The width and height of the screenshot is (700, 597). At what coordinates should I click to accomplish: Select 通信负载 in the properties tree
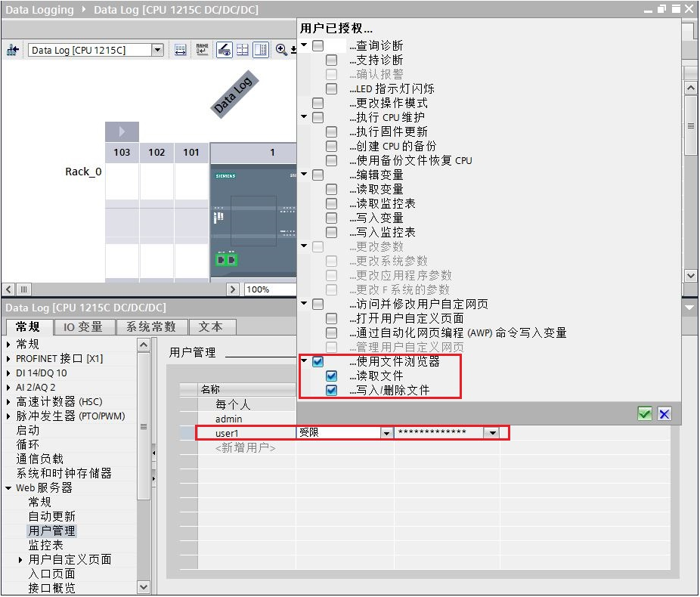tap(40, 459)
